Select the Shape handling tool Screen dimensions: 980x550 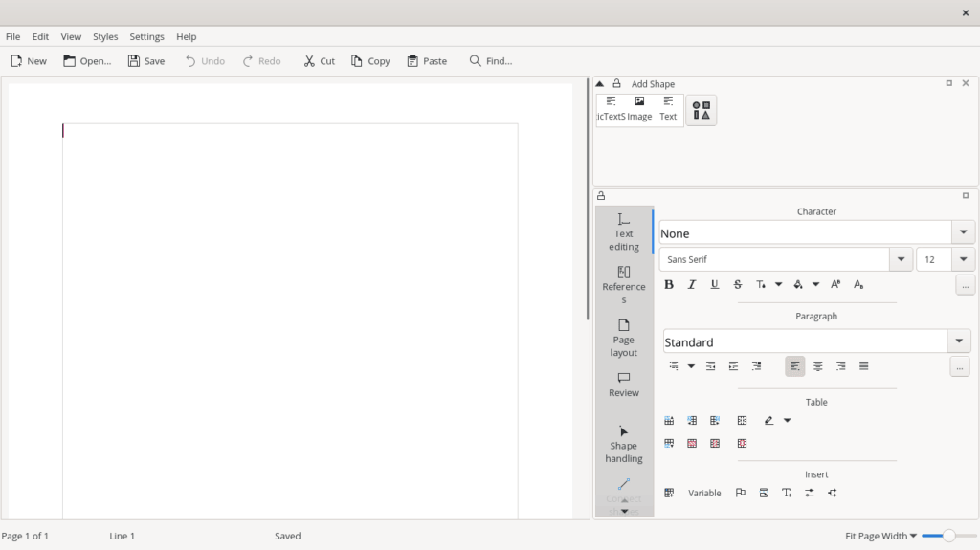coord(624,445)
